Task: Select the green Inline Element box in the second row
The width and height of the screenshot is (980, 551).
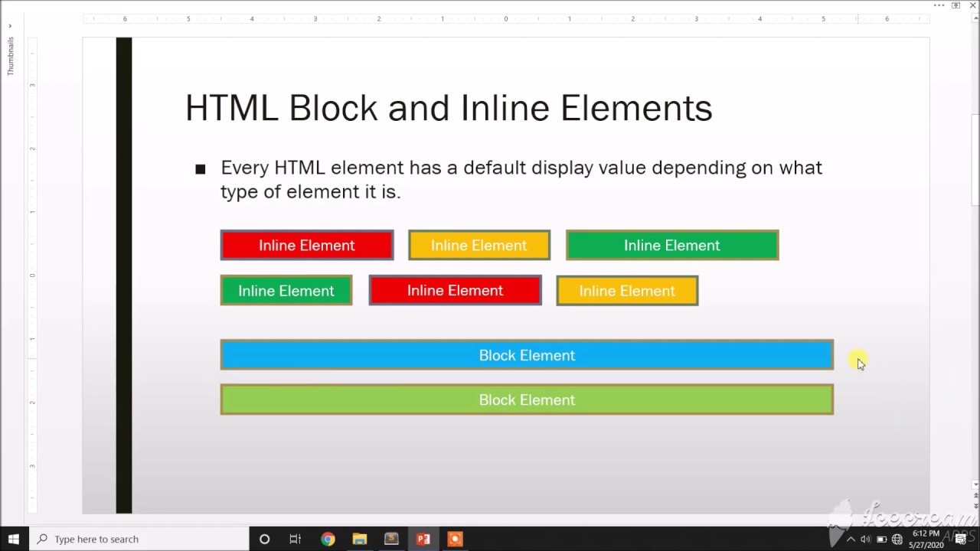Action: (x=286, y=291)
